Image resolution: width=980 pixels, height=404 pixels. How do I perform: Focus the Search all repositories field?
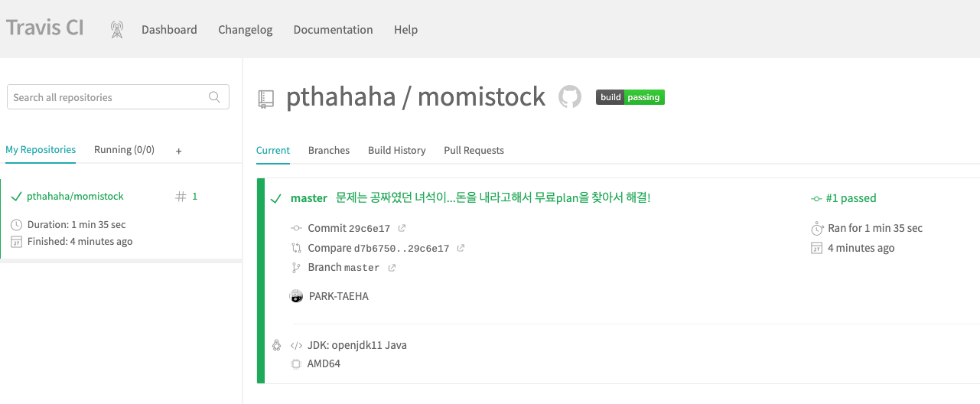click(x=118, y=97)
